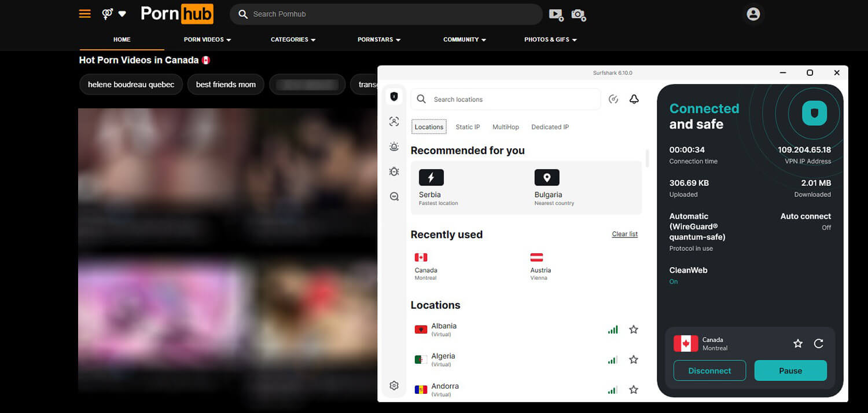Go to the HOME tab on the website

pyautogui.click(x=122, y=39)
